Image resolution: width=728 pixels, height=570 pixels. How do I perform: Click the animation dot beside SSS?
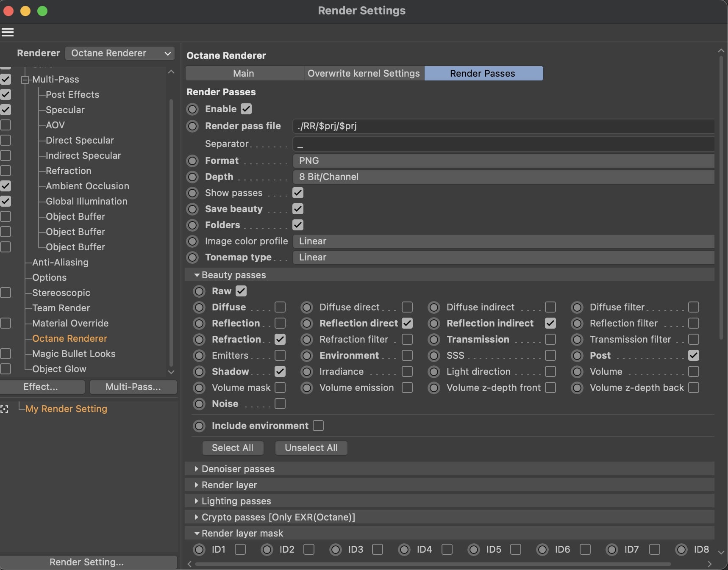(434, 356)
